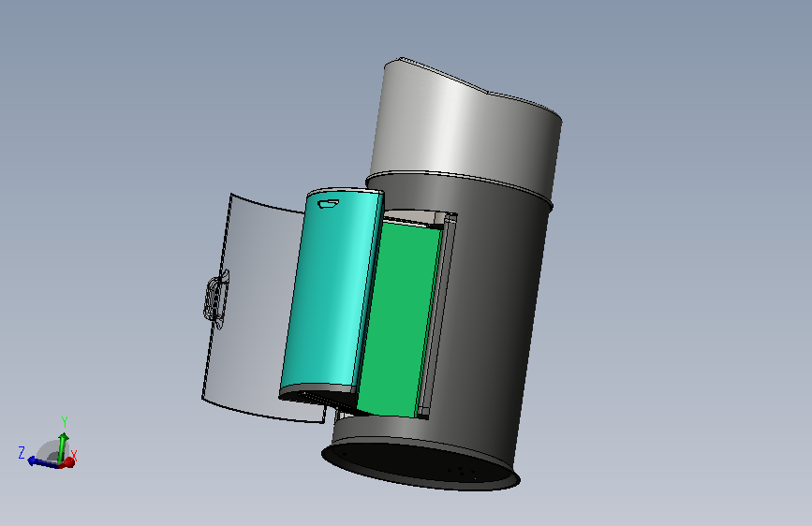Select the green inner panel surface

(x=398, y=318)
